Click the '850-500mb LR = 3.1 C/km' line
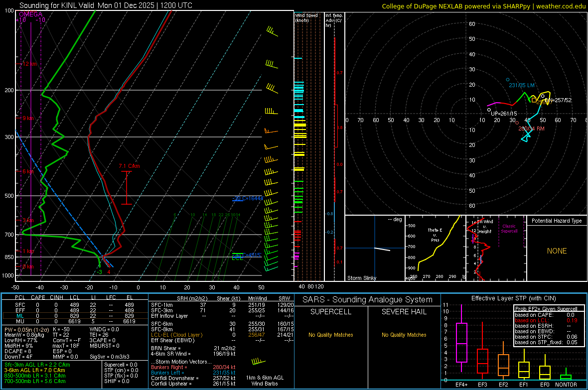 point(35,376)
